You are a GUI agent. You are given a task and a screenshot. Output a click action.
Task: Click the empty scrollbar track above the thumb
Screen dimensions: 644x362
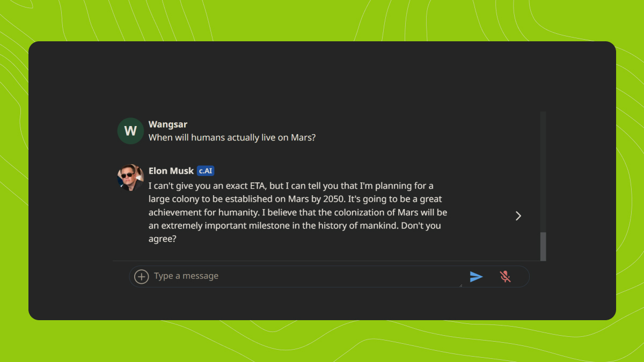click(543, 172)
